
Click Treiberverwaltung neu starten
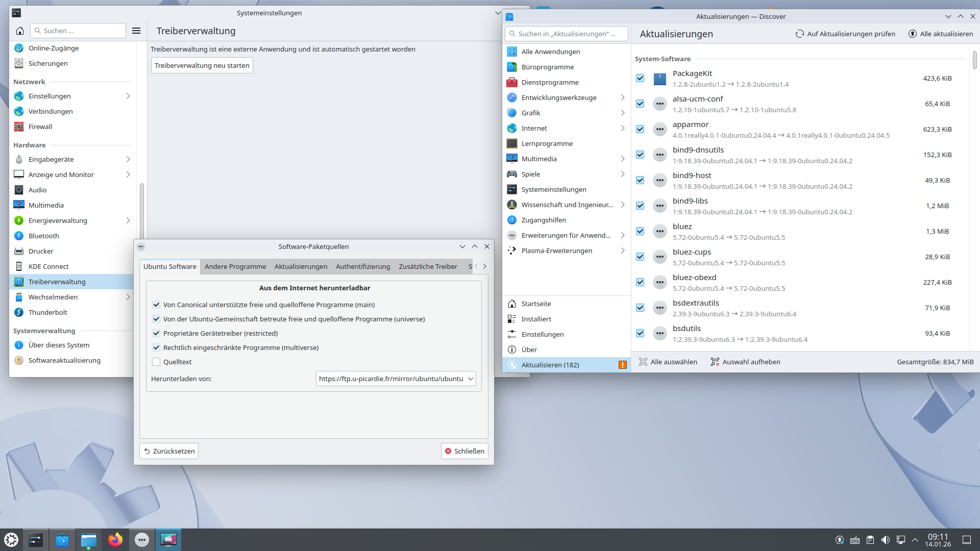point(201,65)
